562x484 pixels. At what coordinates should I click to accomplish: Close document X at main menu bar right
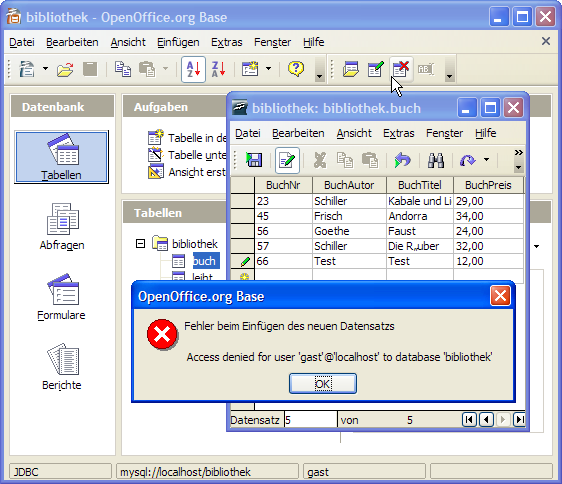546,41
